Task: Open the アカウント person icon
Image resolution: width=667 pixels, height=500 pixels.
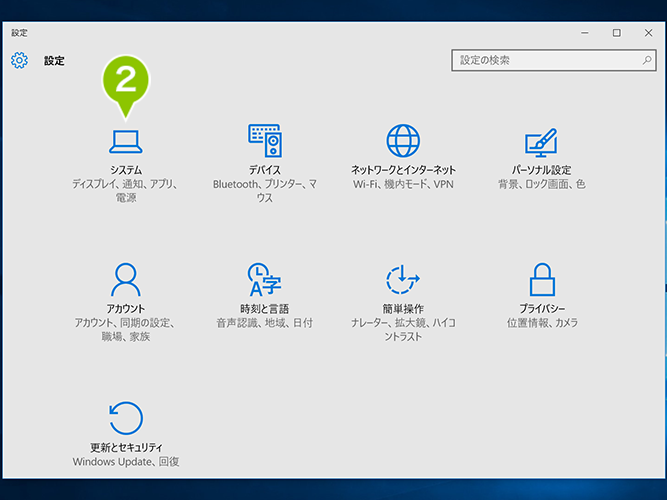Action: [125, 280]
